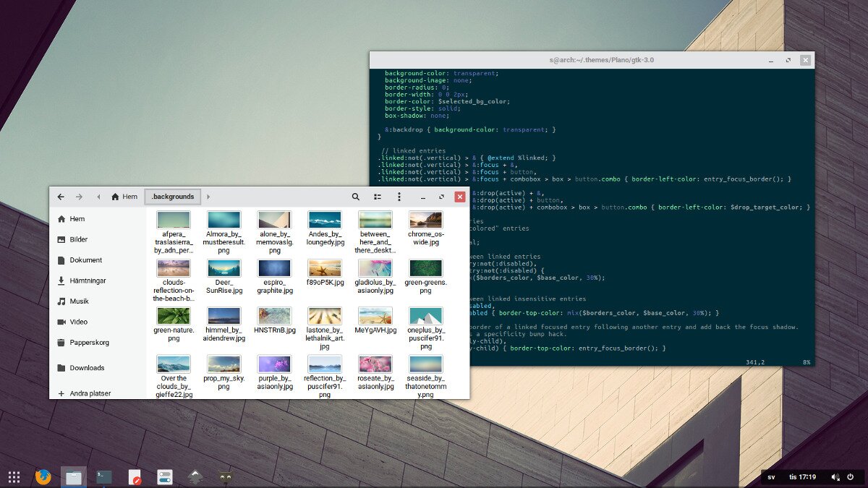The image size is (868, 488).
Task: Open Hämtningar in the sidebar
Action: point(88,281)
